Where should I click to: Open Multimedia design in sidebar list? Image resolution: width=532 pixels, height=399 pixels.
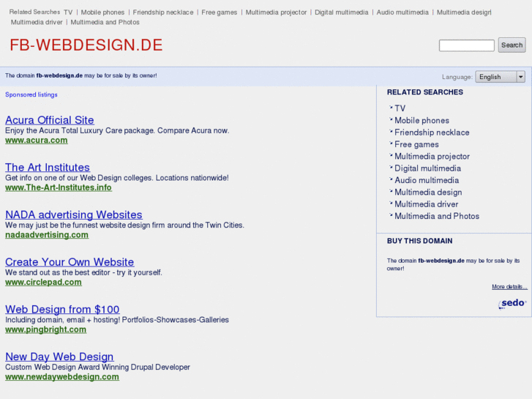pos(428,193)
